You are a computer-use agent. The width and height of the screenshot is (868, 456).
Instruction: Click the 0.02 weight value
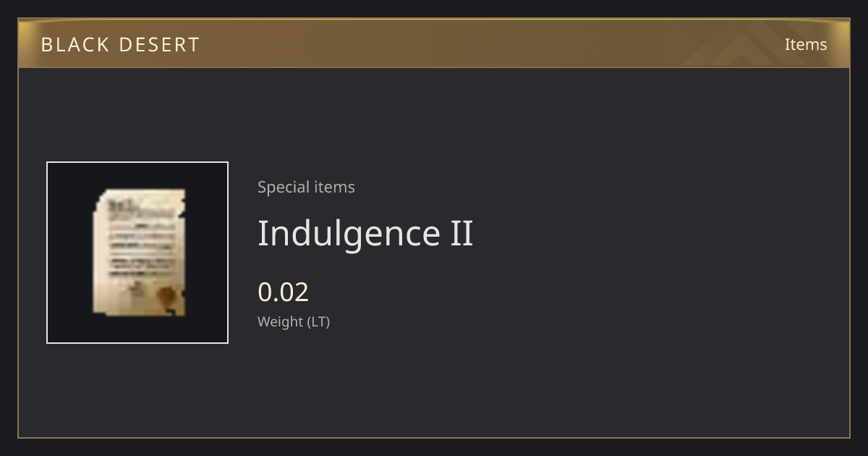[284, 292]
